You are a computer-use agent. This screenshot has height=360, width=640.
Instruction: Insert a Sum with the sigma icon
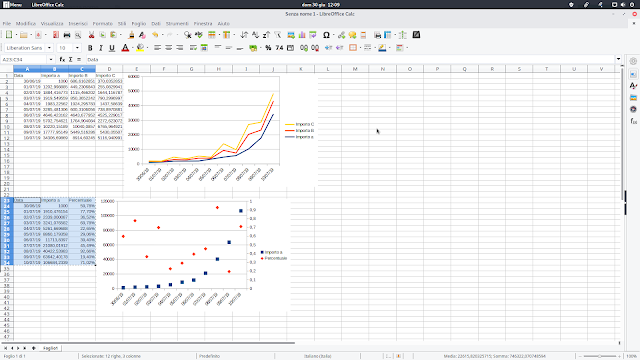point(71,60)
